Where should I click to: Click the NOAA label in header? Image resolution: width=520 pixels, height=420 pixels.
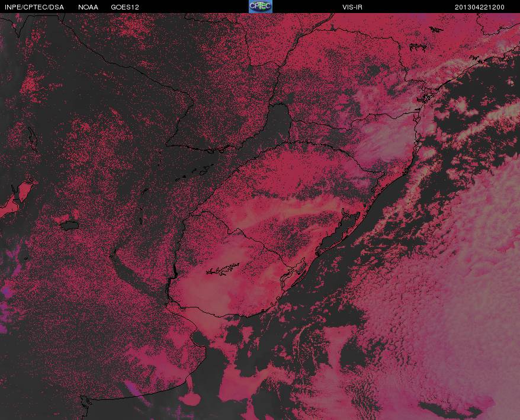[88, 7]
